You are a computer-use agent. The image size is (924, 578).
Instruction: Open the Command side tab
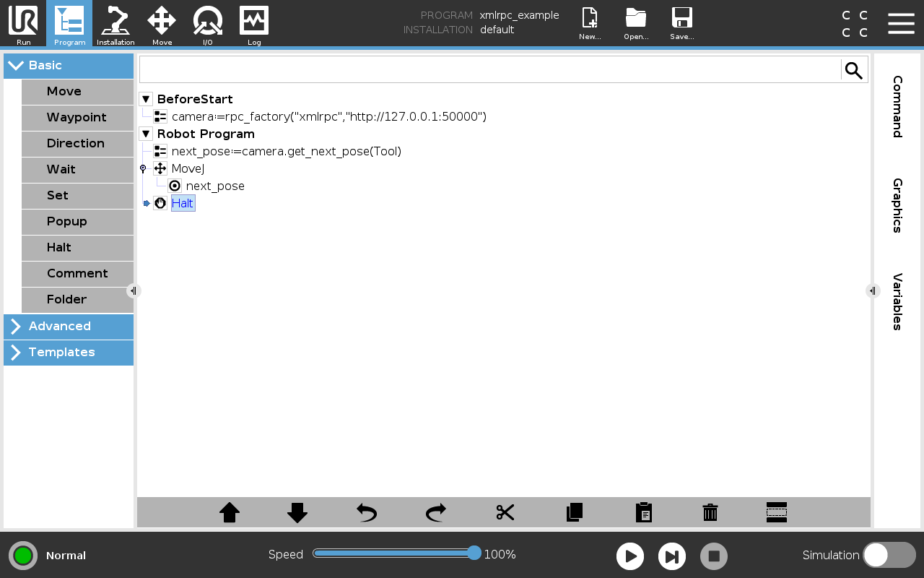pos(897,106)
